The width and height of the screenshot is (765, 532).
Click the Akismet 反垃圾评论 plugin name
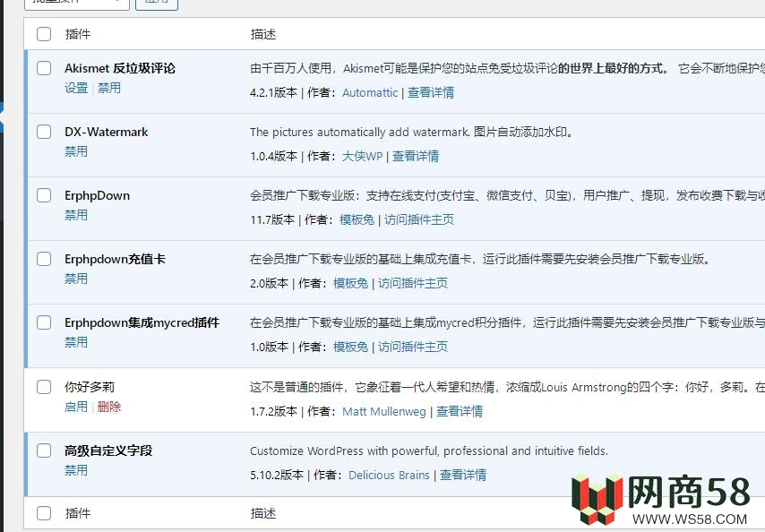point(120,68)
